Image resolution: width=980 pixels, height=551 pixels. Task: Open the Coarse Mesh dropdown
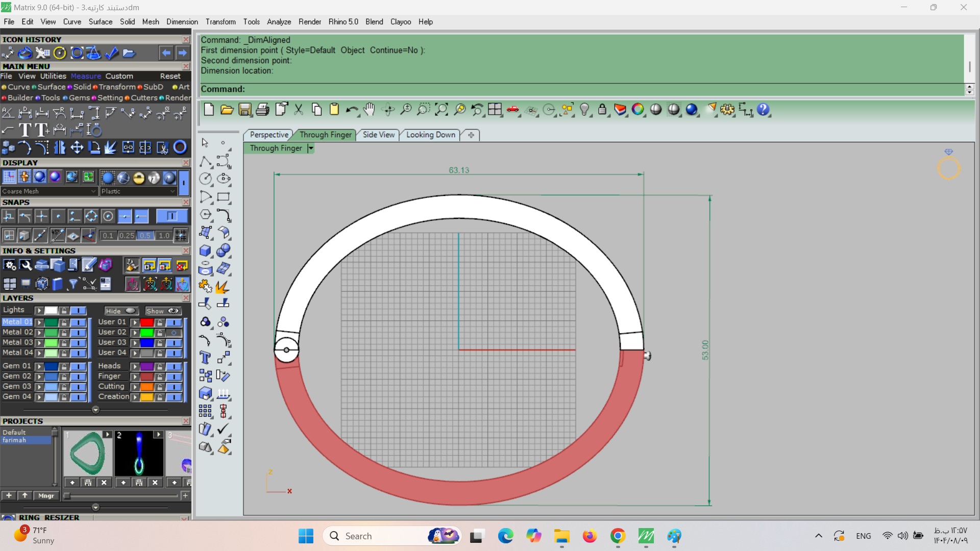[93, 191]
